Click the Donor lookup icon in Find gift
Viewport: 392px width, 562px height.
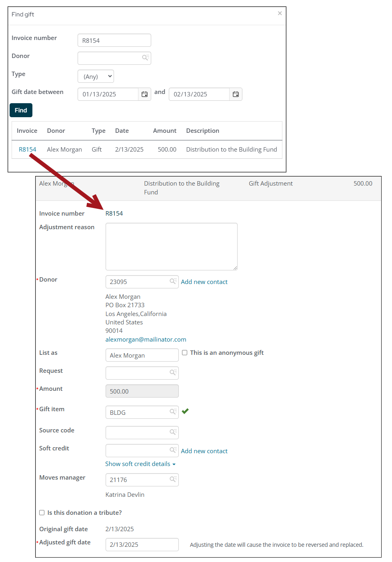(145, 58)
